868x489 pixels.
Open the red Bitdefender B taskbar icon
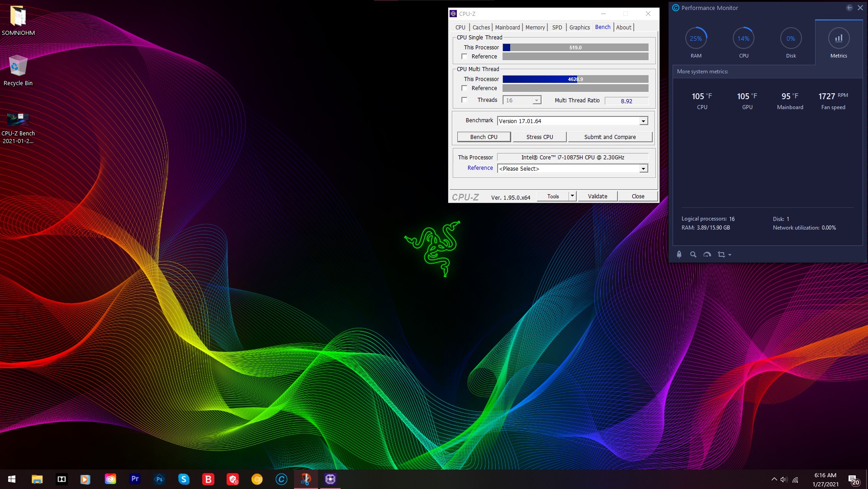click(x=208, y=479)
